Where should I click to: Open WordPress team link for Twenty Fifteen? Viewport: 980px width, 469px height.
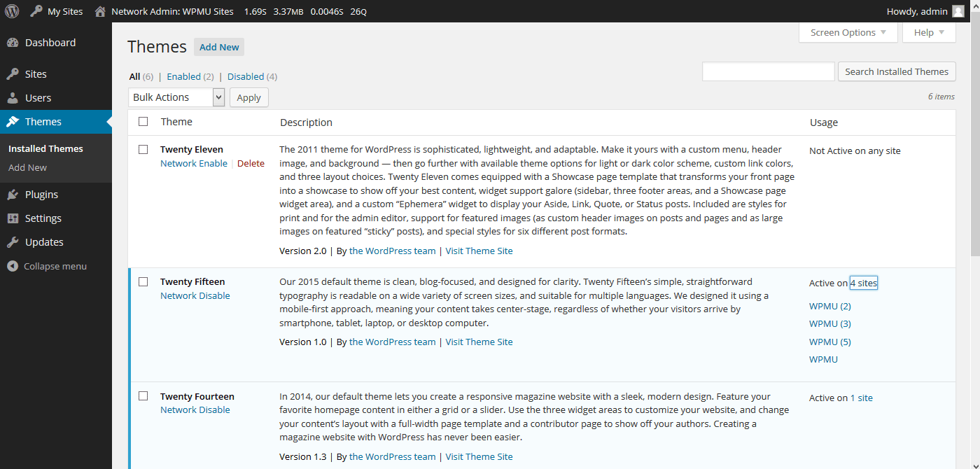[392, 342]
